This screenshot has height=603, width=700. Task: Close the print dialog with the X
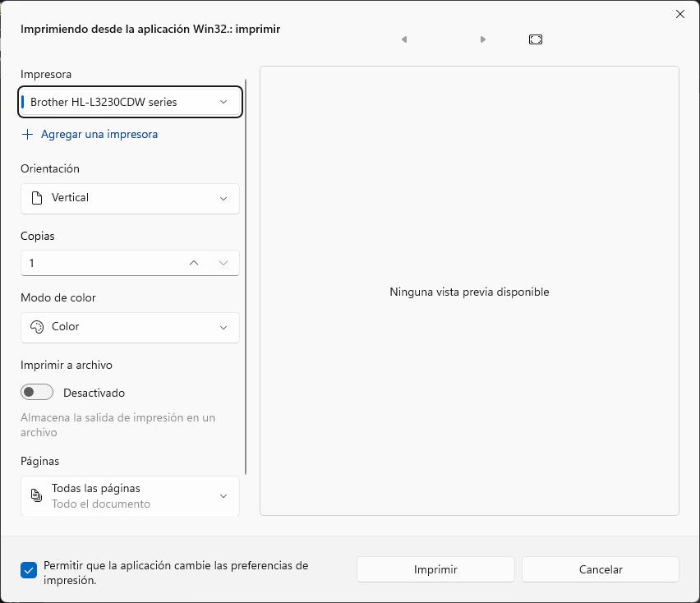(x=679, y=14)
